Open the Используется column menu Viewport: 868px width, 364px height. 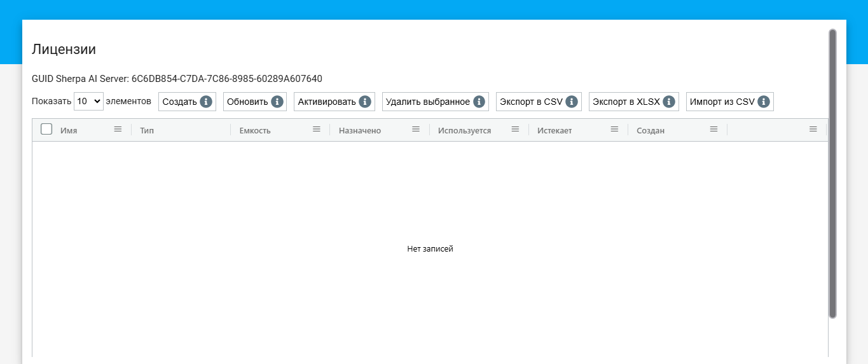[x=515, y=129]
